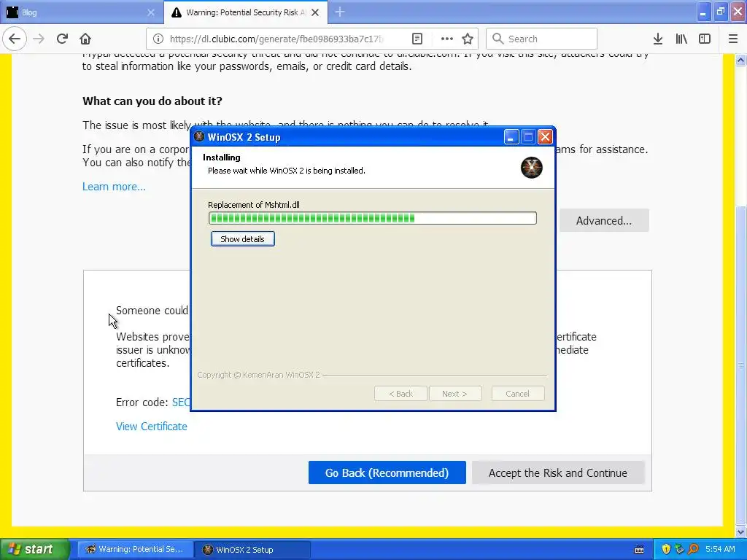Click the 5:54 AM clock
747x560 pixels.
click(x=720, y=550)
